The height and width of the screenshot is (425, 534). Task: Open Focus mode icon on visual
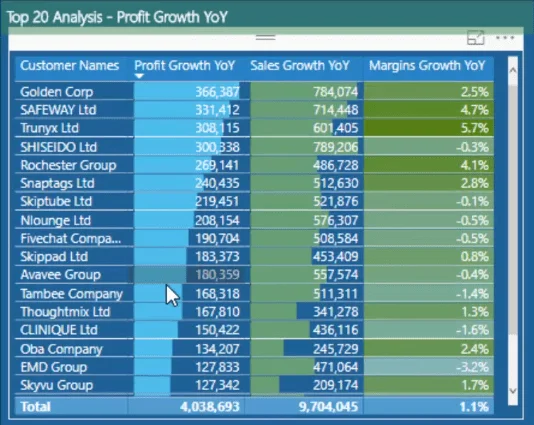point(475,38)
